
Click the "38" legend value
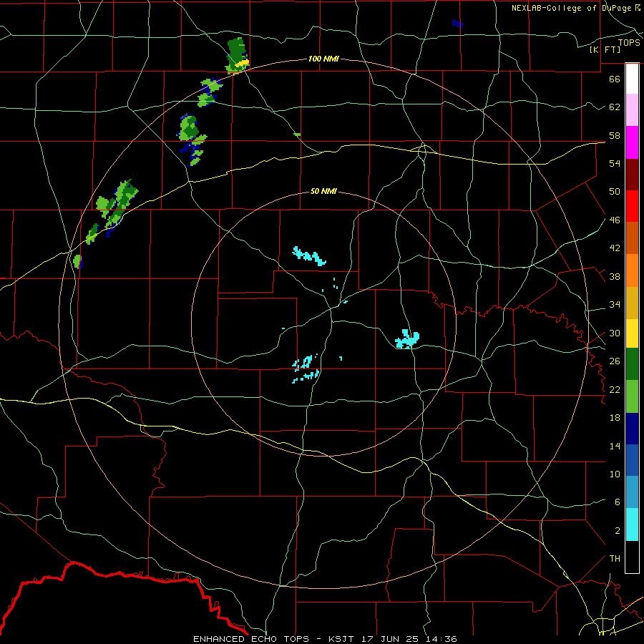pyautogui.click(x=615, y=277)
